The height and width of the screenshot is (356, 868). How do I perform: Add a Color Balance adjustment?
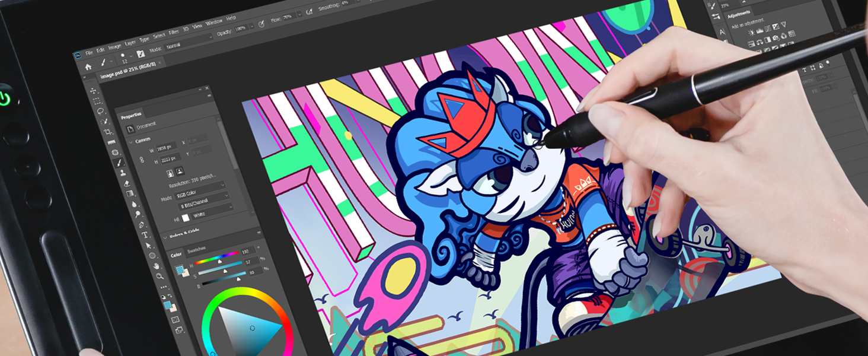[759, 42]
